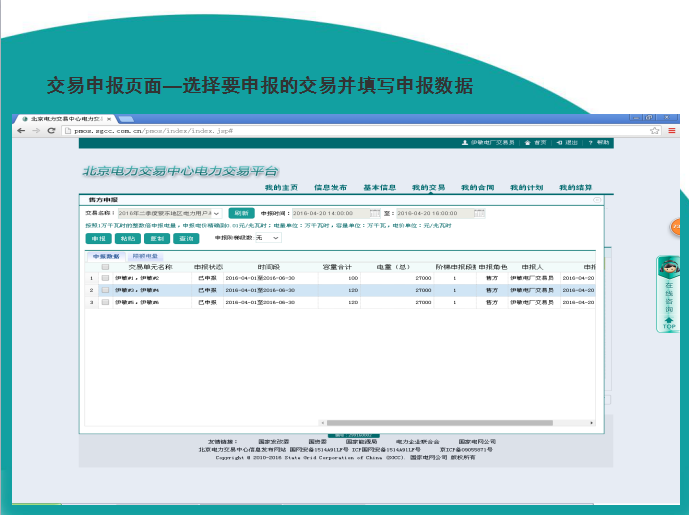Reload the page with the browser refresh icon
The height and width of the screenshot is (515, 689).
pyautogui.click(x=51, y=130)
